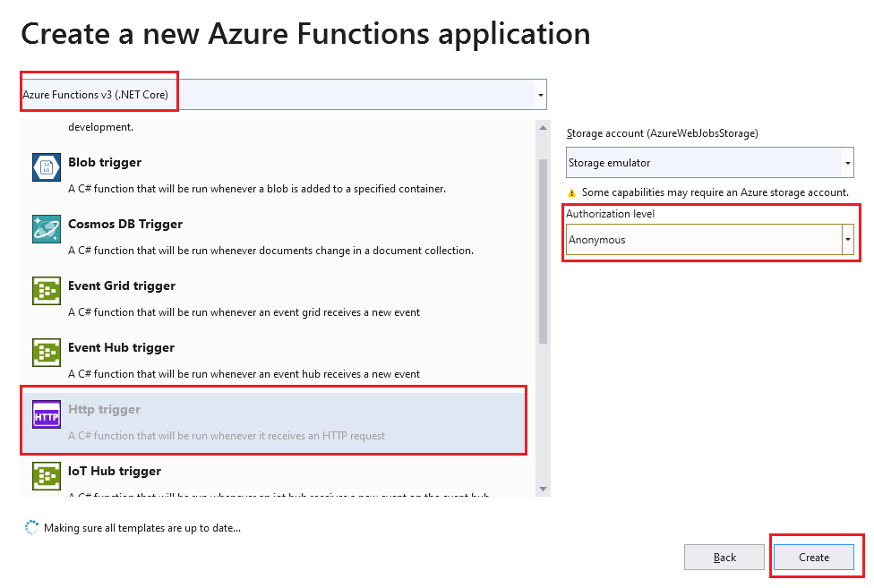Viewport: 874px width, 588px height.
Task: Click the scrollbar down arrow
Action: pyautogui.click(x=543, y=489)
